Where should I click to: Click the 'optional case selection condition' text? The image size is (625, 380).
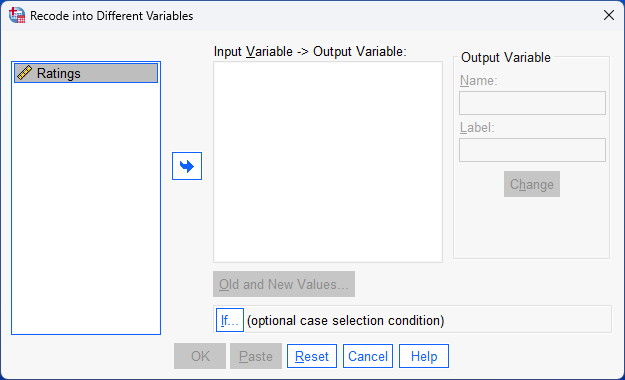coord(345,320)
